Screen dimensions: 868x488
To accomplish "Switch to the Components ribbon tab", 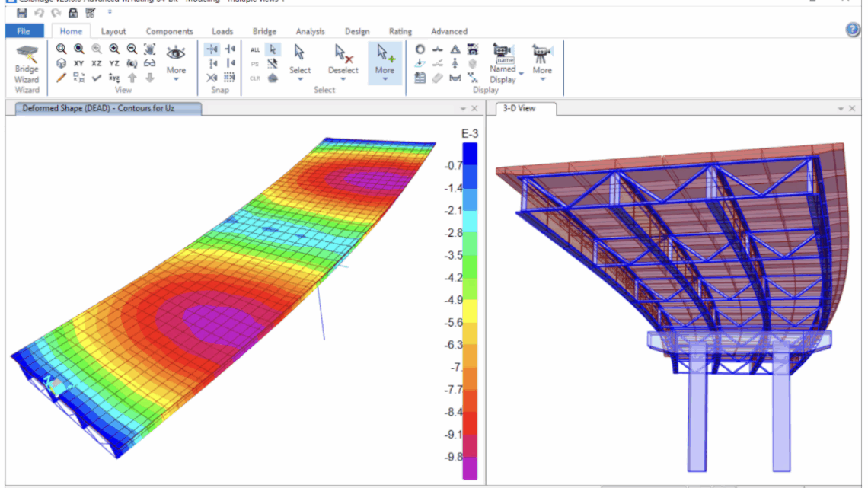I will point(169,31).
